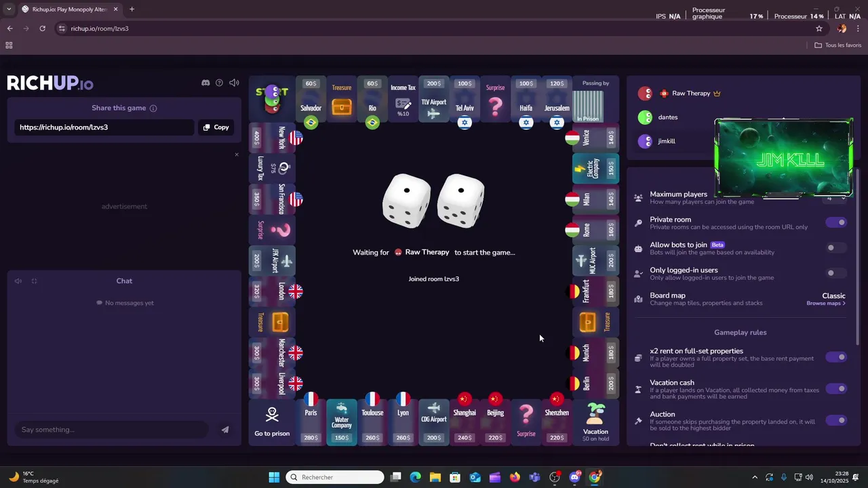Select the Electric Company tile
The height and width of the screenshot is (488, 868).
coord(596,169)
